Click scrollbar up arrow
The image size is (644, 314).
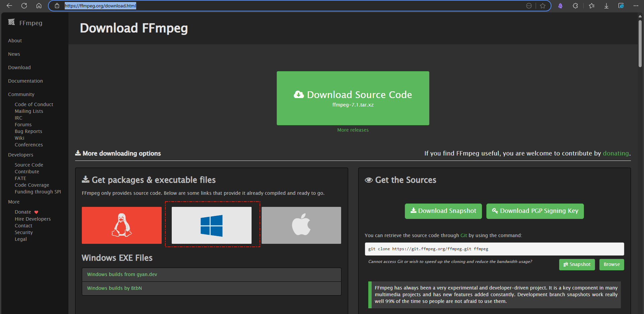point(640,16)
